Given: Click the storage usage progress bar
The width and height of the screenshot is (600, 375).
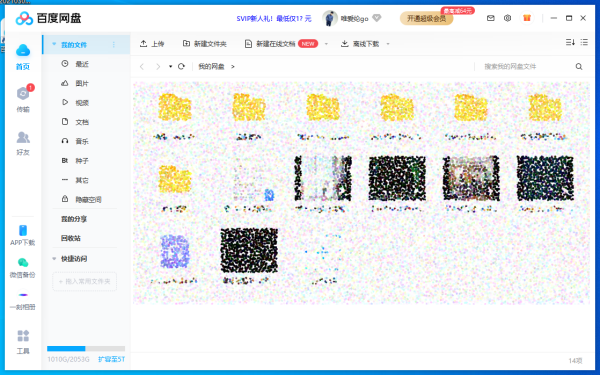Looking at the screenshot, I should [86, 349].
